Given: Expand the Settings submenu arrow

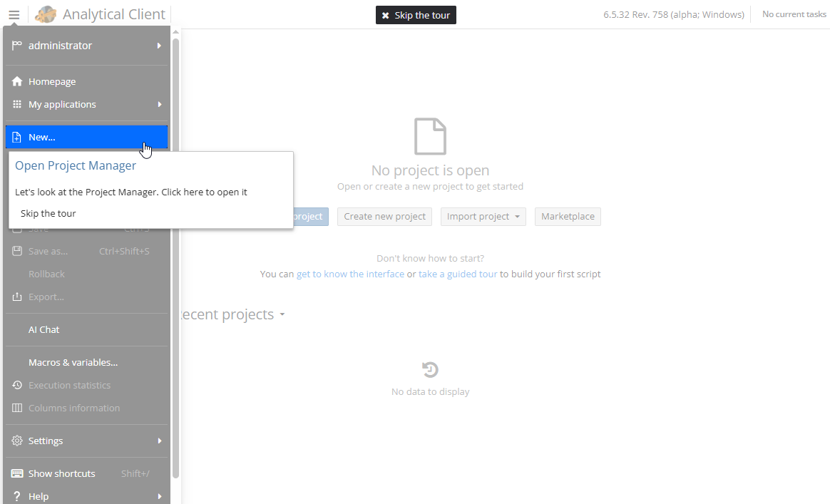Looking at the screenshot, I should coord(159,441).
